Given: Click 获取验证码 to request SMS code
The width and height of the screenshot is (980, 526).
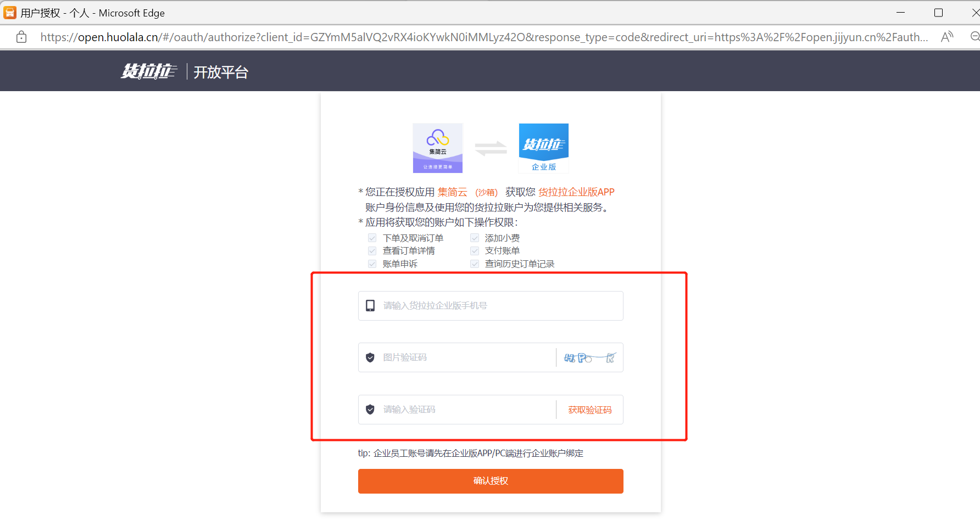Looking at the screenshot, I should [589, 409].
